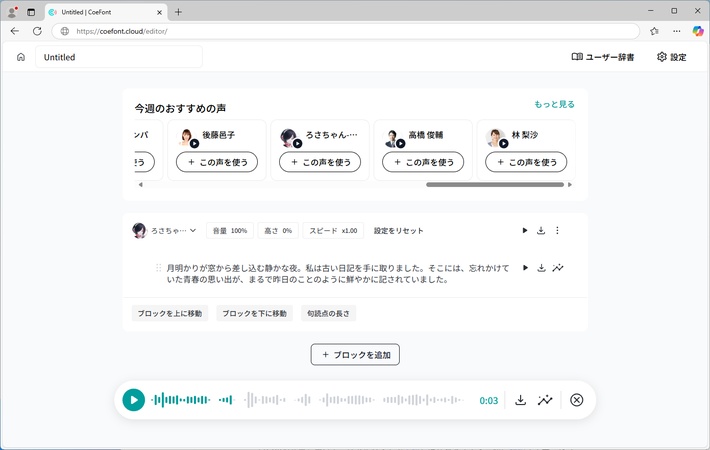
Task: Edit the Untitled project title field
Action: pyautogui.click(x=119, y=57)
